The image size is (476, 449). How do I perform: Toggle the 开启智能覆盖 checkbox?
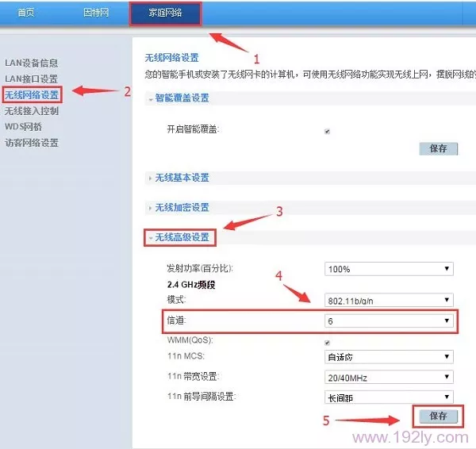click(327, 132)
